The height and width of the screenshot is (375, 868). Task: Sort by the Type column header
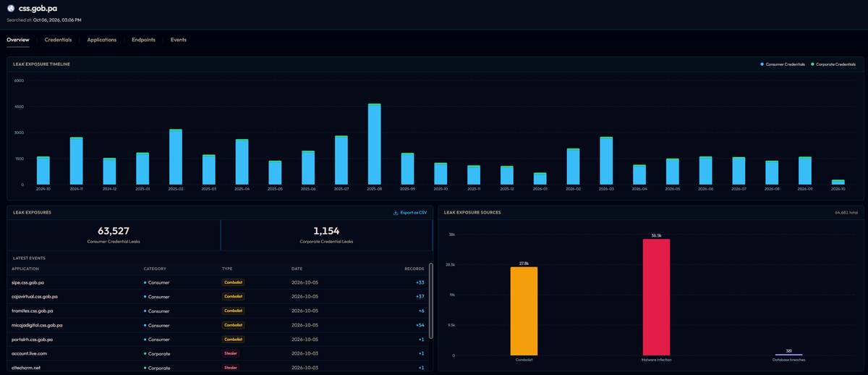(227, 269)
